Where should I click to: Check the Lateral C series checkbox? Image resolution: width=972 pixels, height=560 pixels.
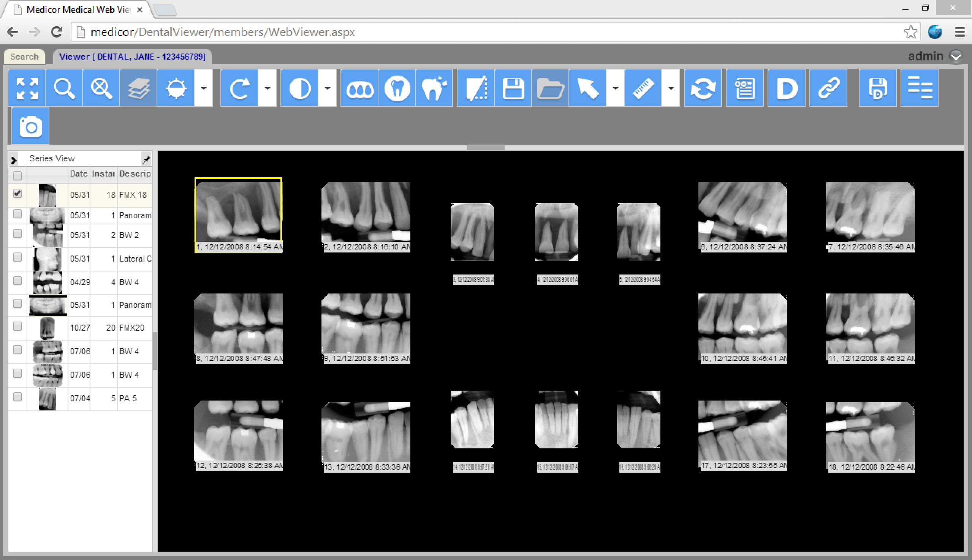[17, 257]
